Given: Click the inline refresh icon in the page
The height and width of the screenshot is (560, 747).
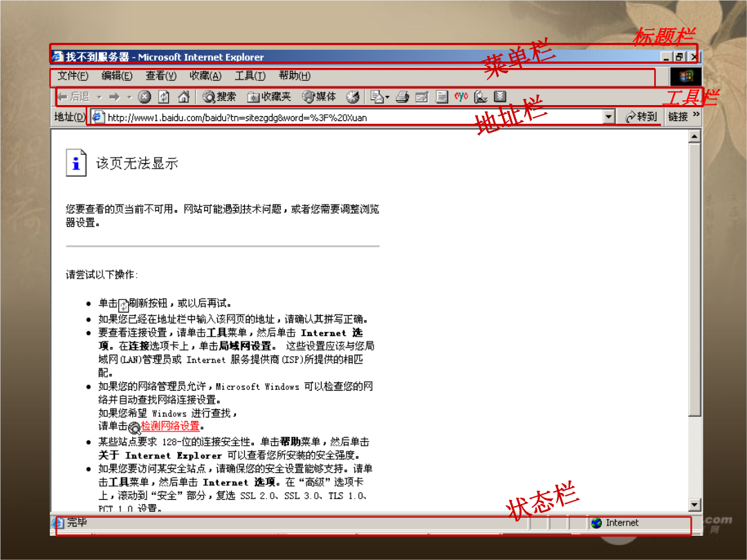Looking at the screenshot, I should tap(123, 305).
